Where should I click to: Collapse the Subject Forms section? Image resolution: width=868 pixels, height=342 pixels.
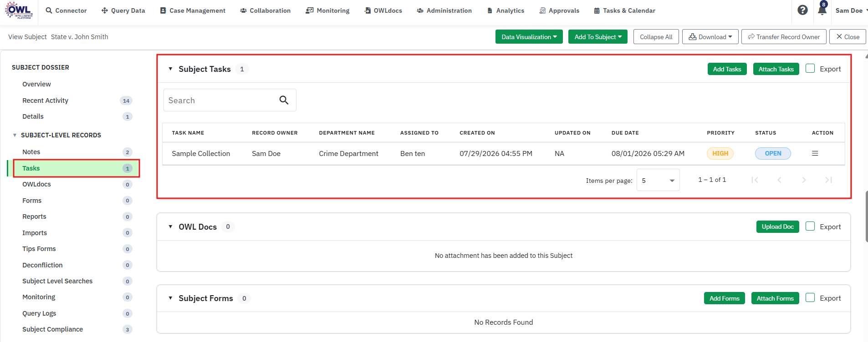click(170, 298)
